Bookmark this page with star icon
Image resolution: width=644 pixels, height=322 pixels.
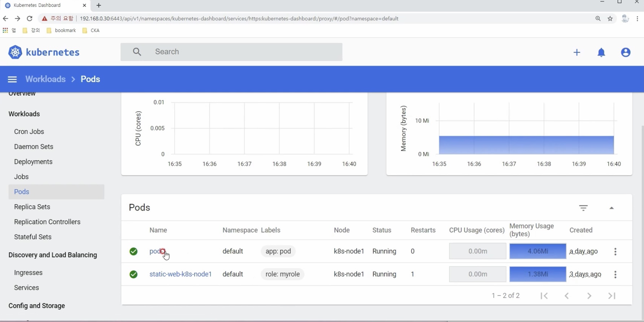click(610, 19)
